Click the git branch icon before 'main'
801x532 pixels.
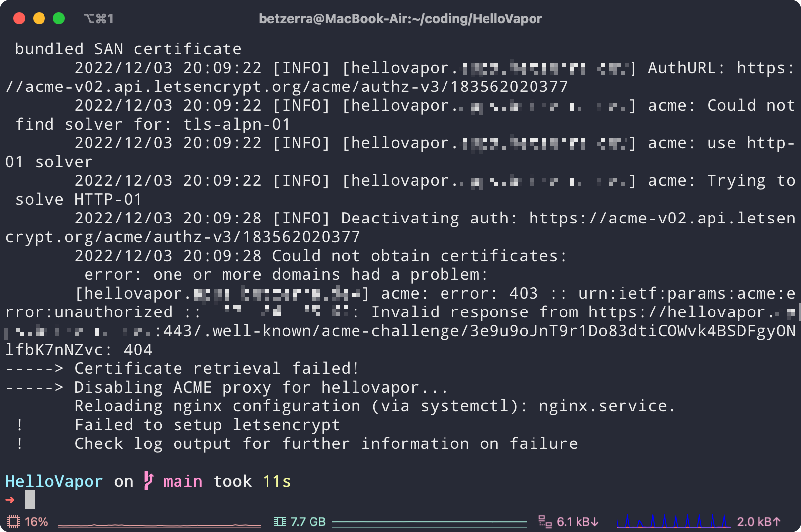click(149, 481)
